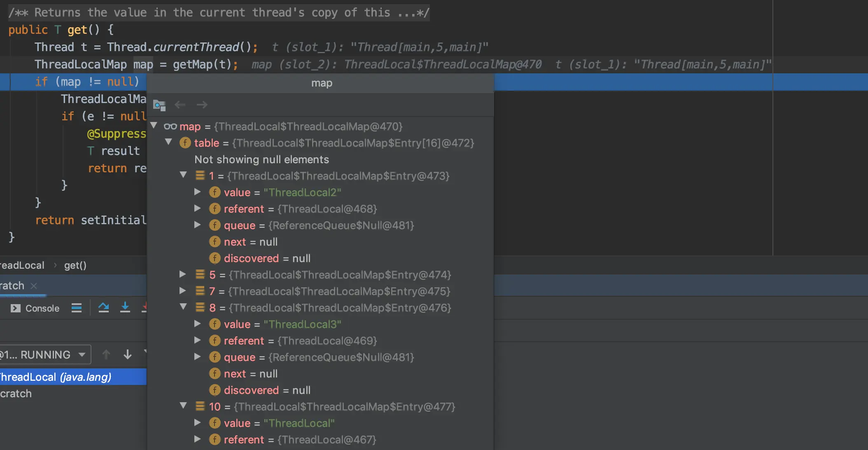Viewport: 868px width, 450px height.
Task: Click the Step Into debugger icon
Action: (125, 308)
